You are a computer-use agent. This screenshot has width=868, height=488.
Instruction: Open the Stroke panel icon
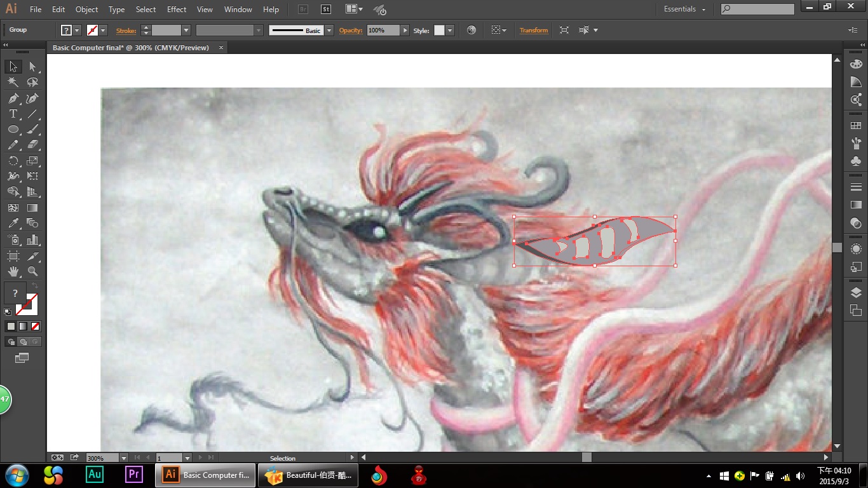point(856,187)
